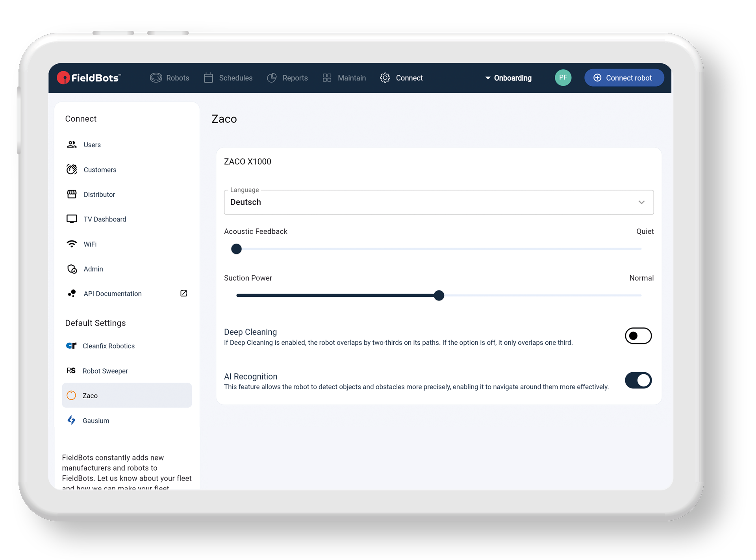The height and width of the screenshot is (560, 756).
Task: Click the WiFi signal icon
Action: coord(72,244)
